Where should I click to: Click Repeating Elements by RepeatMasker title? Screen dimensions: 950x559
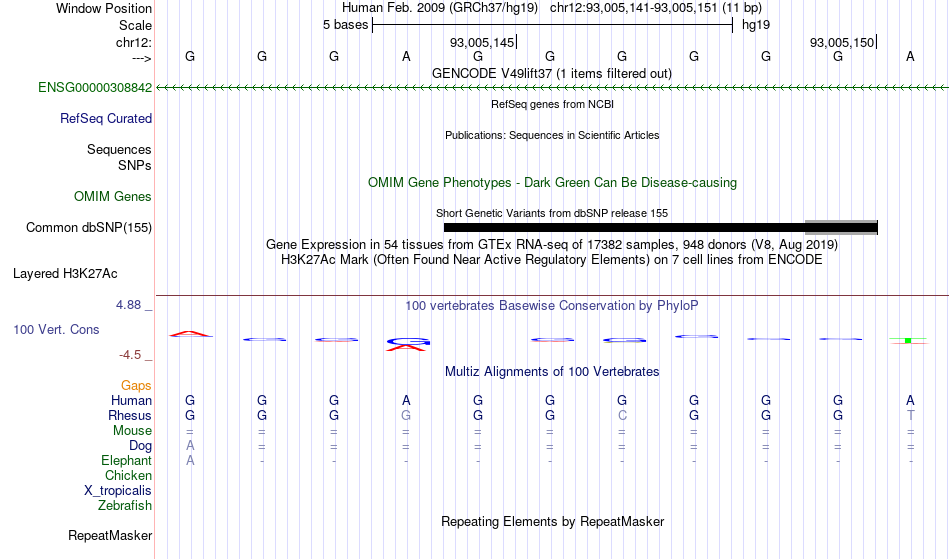(x=553, y=522)
